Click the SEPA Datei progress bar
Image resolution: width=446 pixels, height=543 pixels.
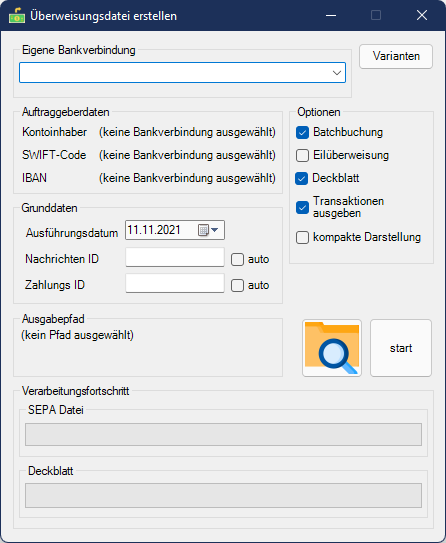[223, 434]
